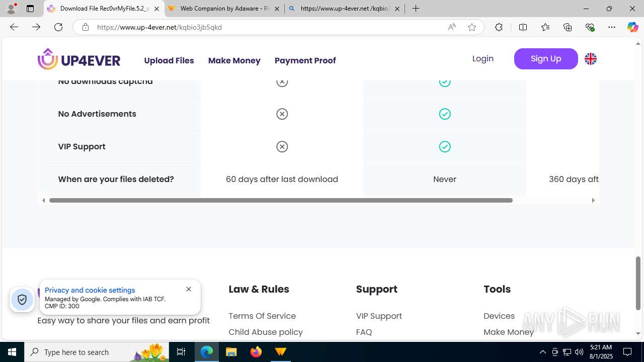Click the page vertical scrollbar thumb
The image size is (644, 362).
tap(638, 283)
